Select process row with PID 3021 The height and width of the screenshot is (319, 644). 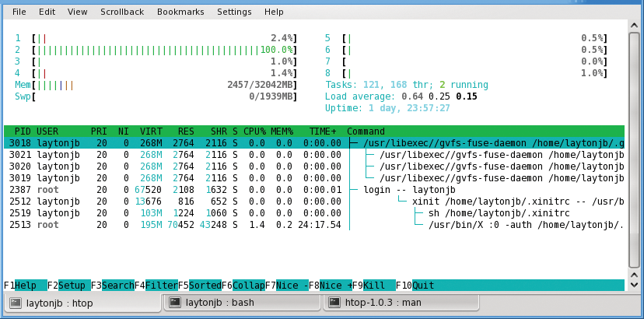point(314,155)
